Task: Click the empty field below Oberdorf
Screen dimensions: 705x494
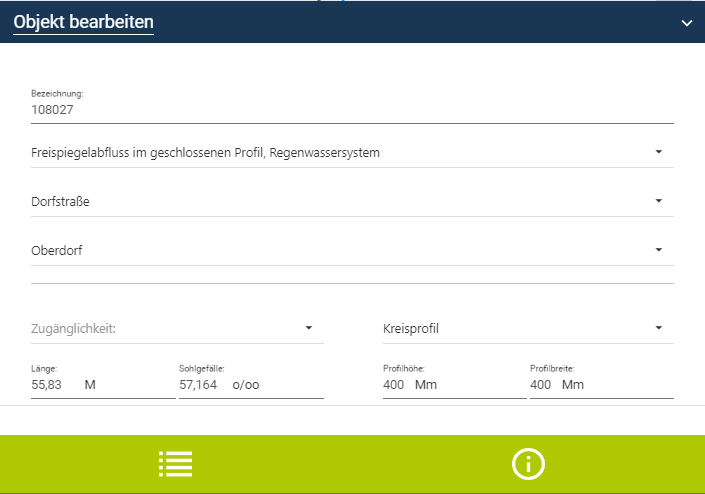Action: tap(350, 276)
